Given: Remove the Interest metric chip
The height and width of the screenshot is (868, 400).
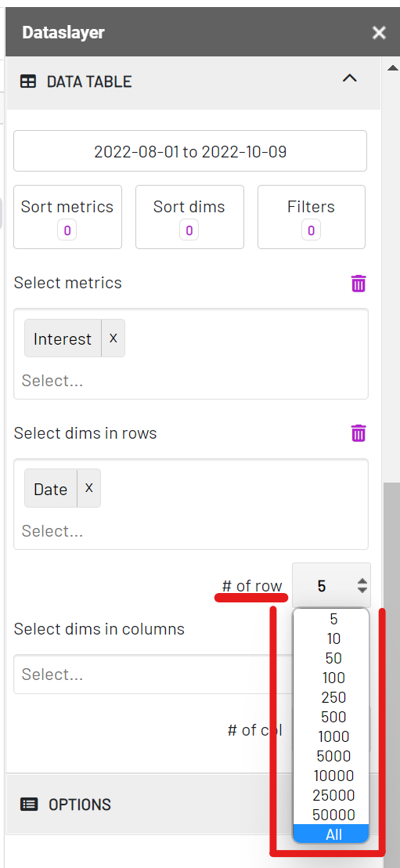Looking at the screenshot, I should (x=113, y=338).
